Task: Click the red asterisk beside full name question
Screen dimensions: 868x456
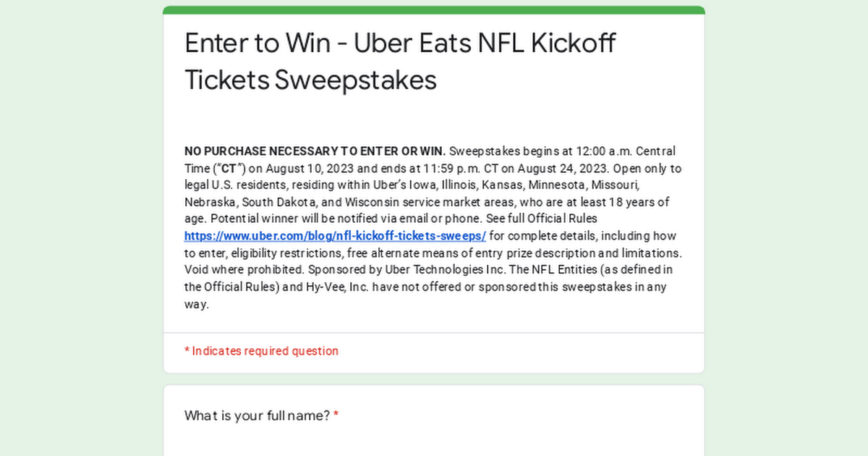Action: click(336, 415)
